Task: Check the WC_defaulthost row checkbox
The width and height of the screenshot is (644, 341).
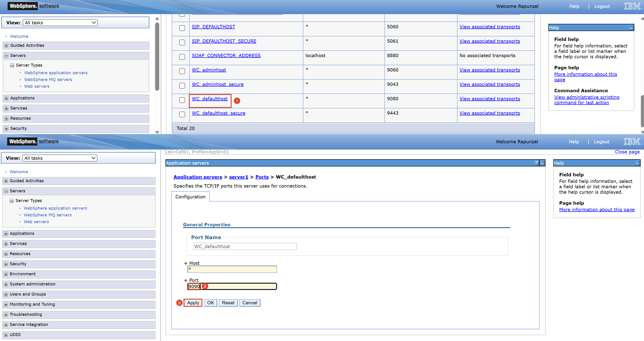Action: pos(182,100)
